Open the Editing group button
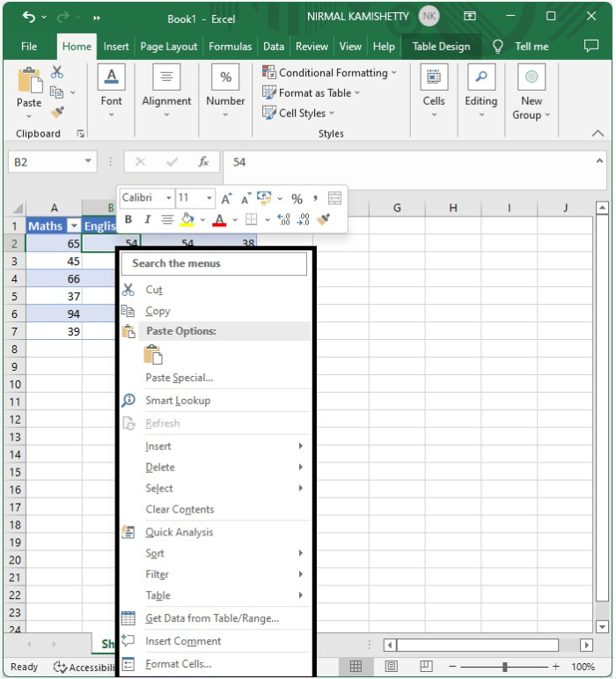This screenshot has width=616, height=679. [x=481, y=91]
